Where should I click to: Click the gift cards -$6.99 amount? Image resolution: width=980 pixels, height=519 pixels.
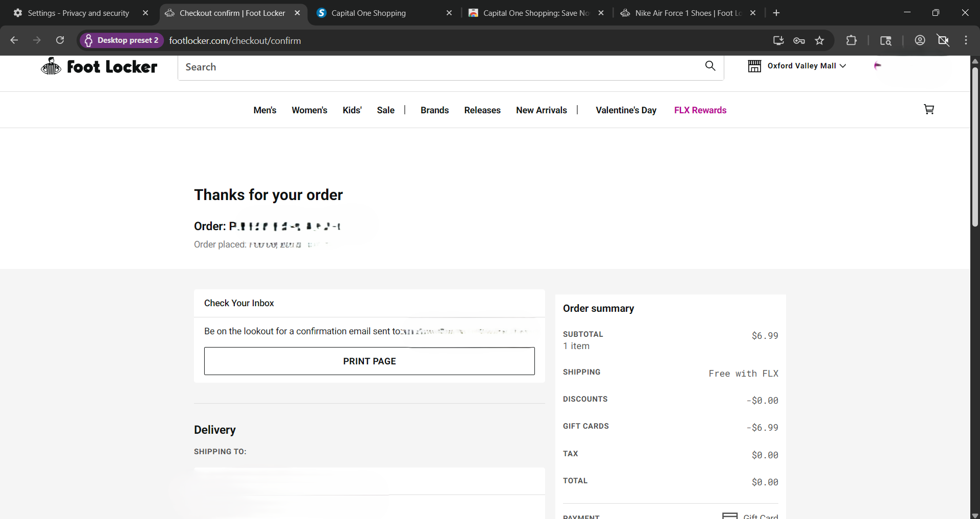(763, 428)
